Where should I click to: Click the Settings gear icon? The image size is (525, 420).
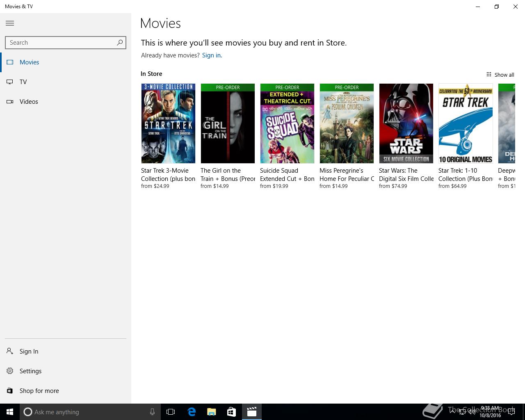[x=10, y=371]
